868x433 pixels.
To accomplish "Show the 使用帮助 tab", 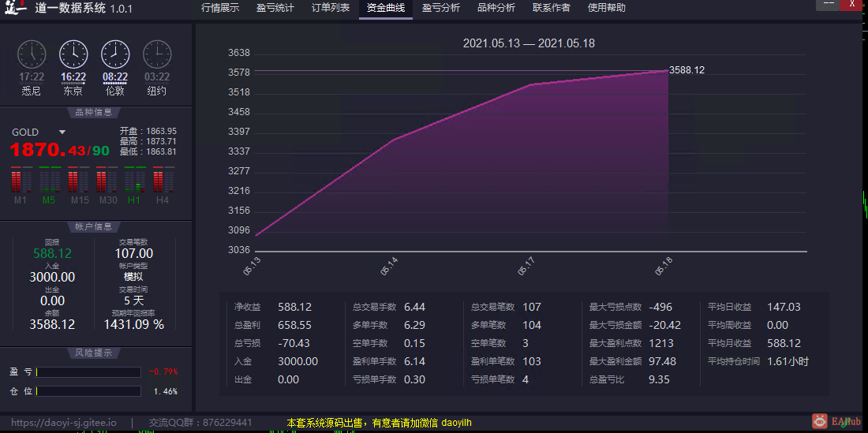I will coord(607,9).
